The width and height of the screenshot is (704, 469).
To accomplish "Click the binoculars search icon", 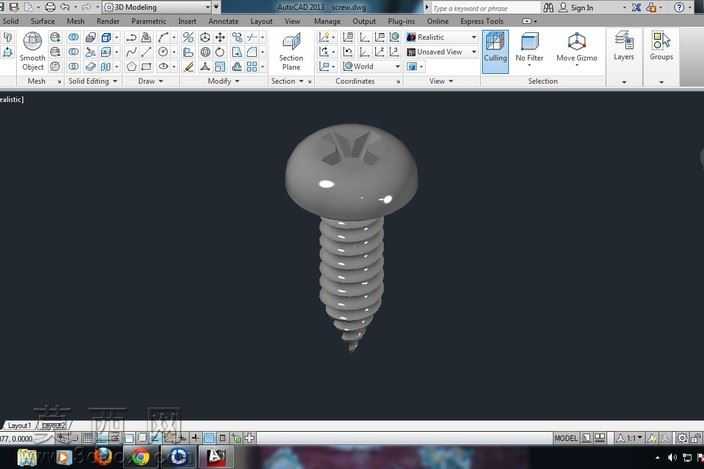I will [548, 8].
